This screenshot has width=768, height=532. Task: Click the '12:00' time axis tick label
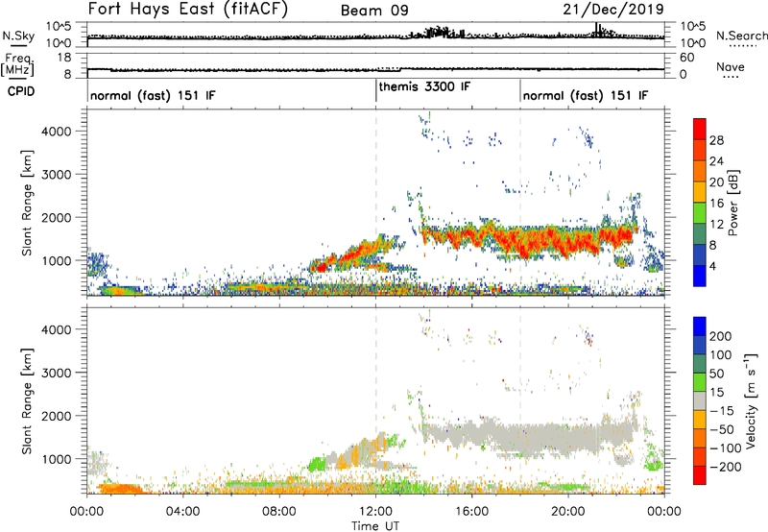click(375, 512)
